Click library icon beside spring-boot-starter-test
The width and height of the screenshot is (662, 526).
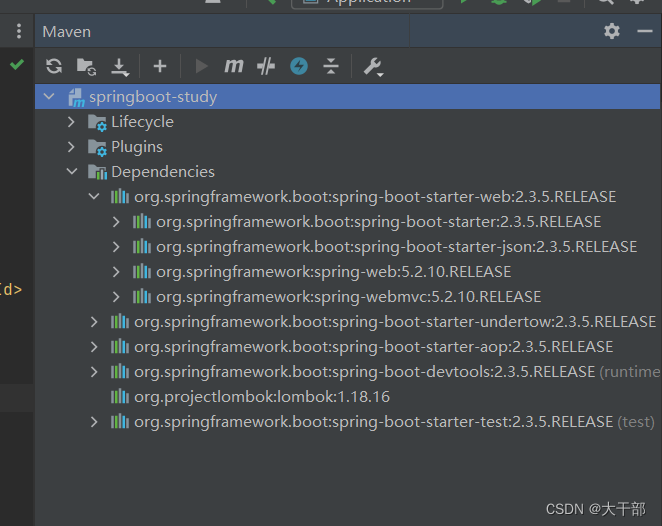(x=120, y=421)
